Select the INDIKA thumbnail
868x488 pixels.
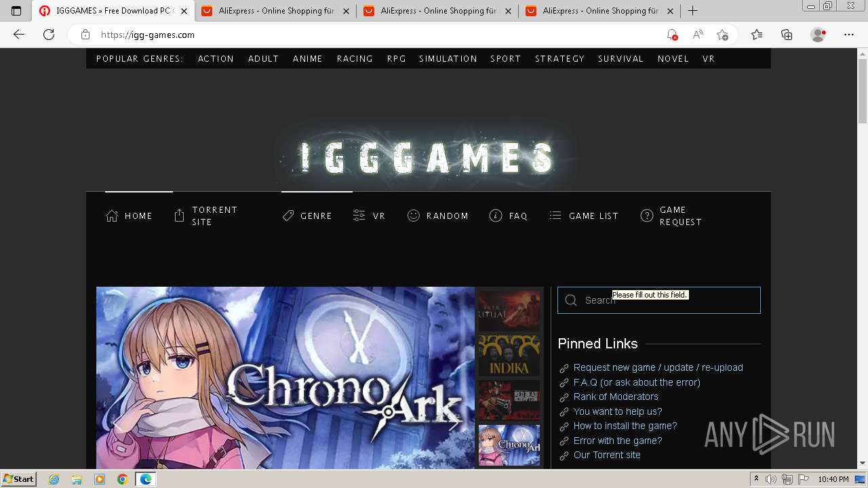[509, 355]
